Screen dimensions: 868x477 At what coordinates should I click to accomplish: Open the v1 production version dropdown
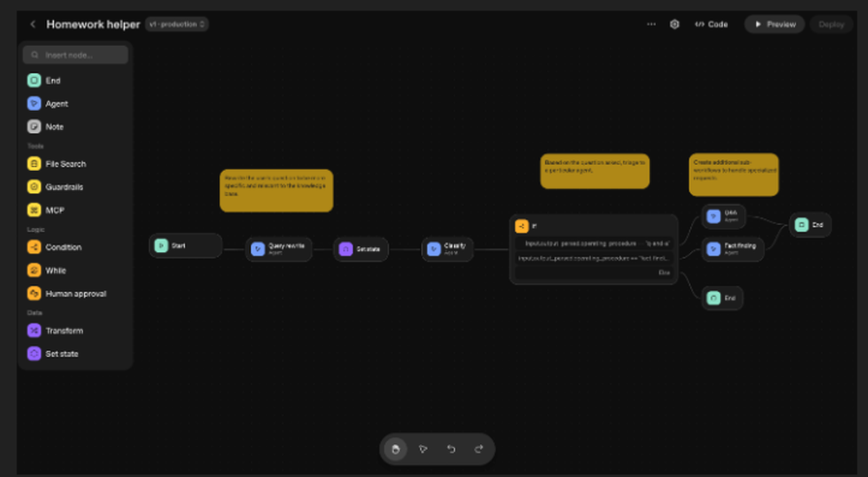tap(176, 24)
